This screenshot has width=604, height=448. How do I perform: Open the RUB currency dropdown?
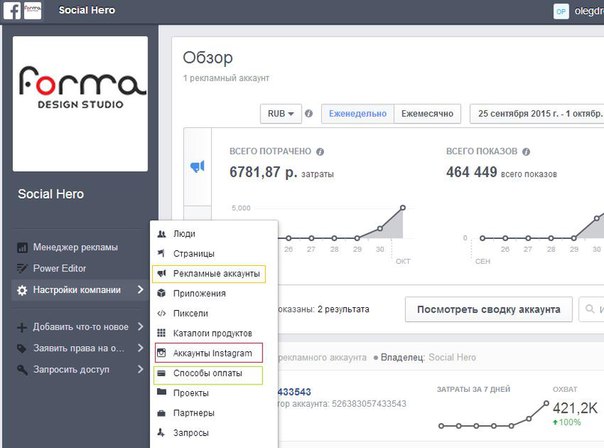pos(280,114)
